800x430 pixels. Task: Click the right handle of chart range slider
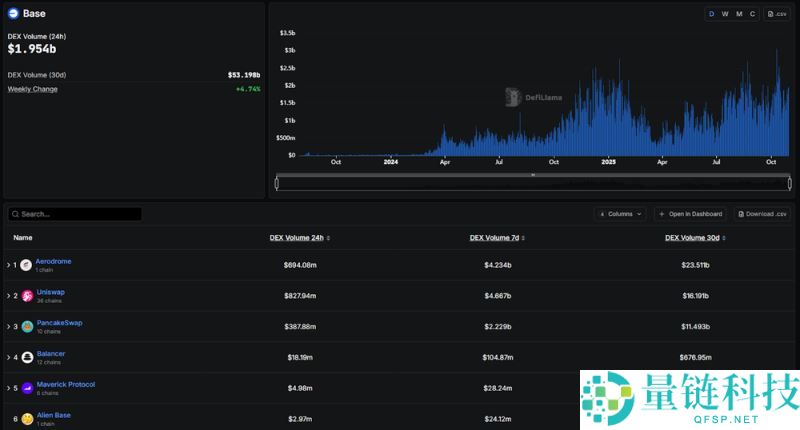tap(789, 183)
